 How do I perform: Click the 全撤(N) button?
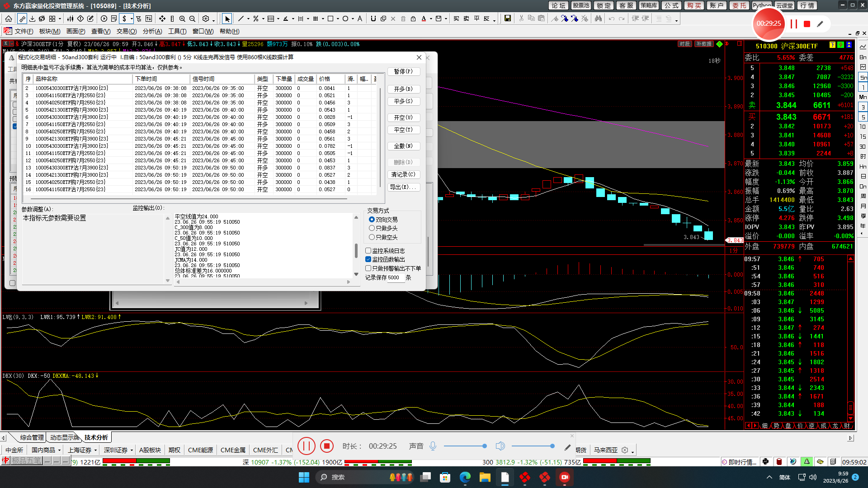tap(403, 146)
